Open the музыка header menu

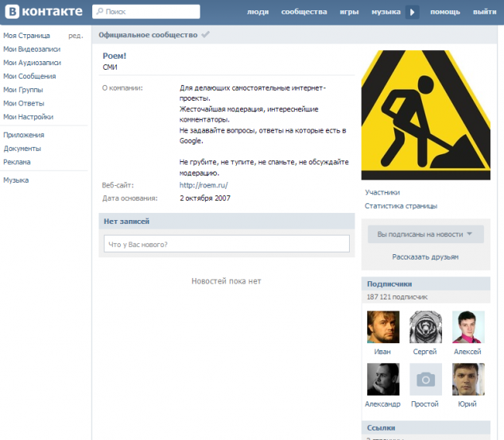[386, 12]
